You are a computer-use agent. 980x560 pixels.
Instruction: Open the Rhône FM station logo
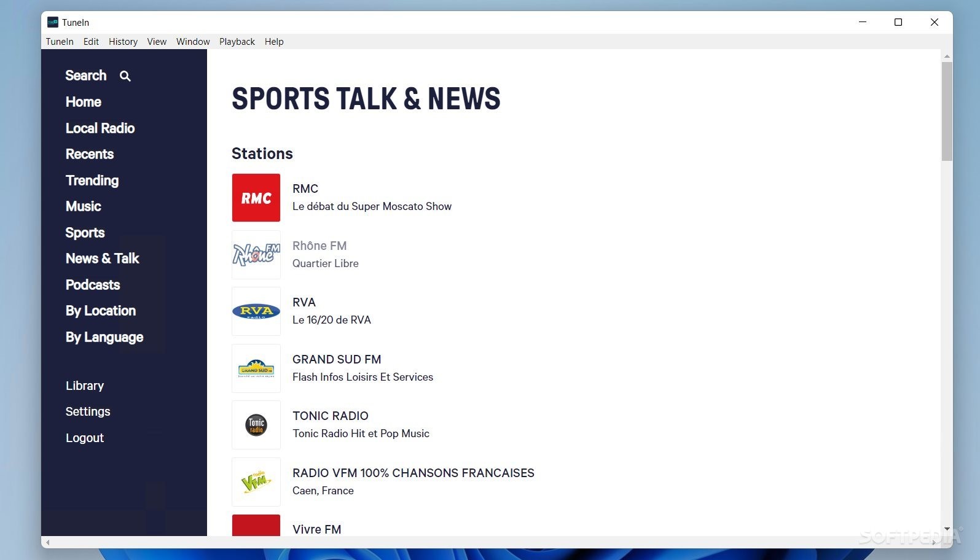(256, 255)
